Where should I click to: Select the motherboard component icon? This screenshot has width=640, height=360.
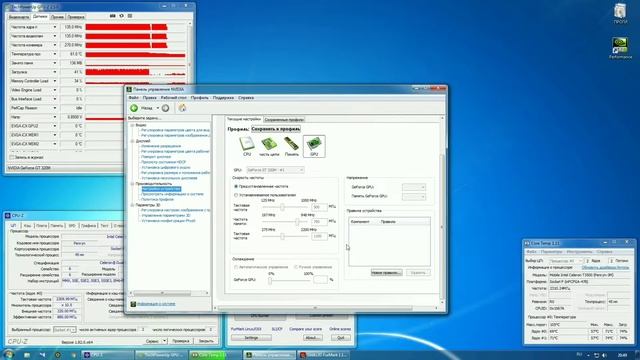pyautogui.click(x=269, y=146)
